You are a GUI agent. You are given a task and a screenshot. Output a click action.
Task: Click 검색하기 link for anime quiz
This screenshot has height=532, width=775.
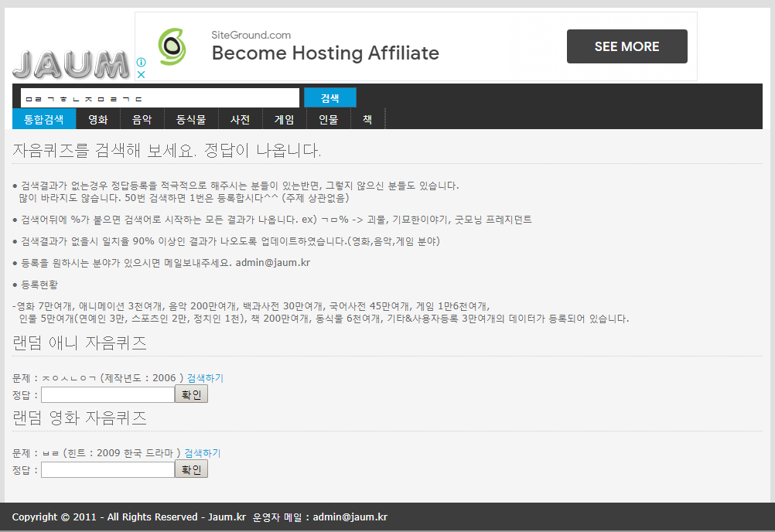point(205,378)
